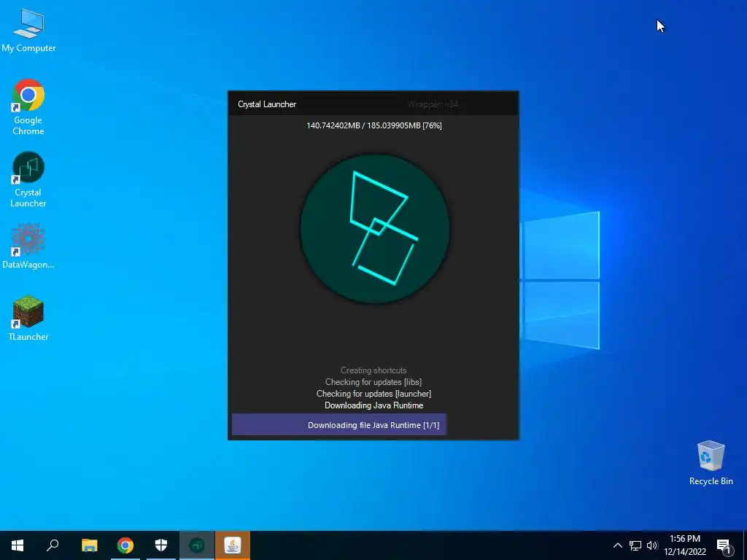
Task: Open the taskbar search magnifier
Action: point(53,545)
